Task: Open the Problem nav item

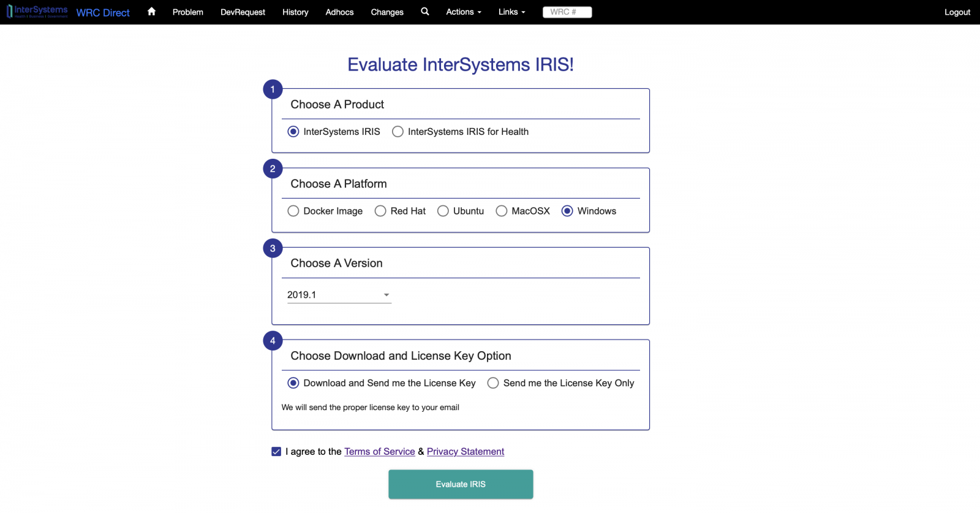Action: point(188,12)
